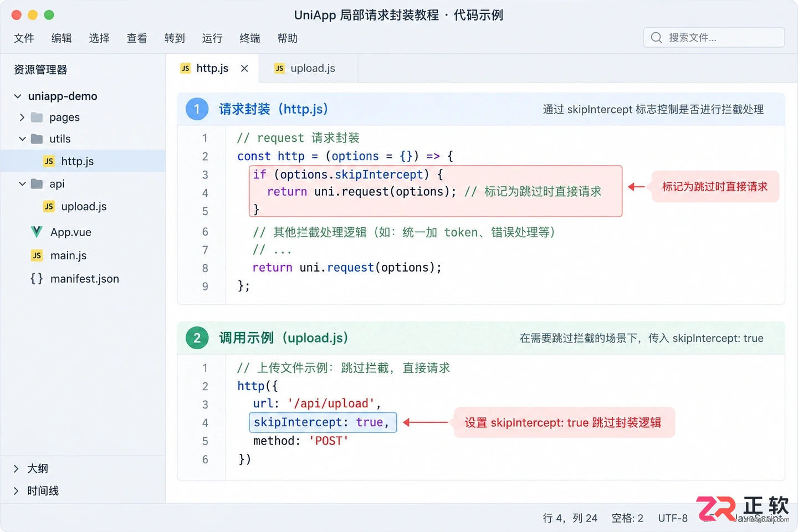Click the 搜索文件 search field
The image size is (798, 532).
[714, 38]
